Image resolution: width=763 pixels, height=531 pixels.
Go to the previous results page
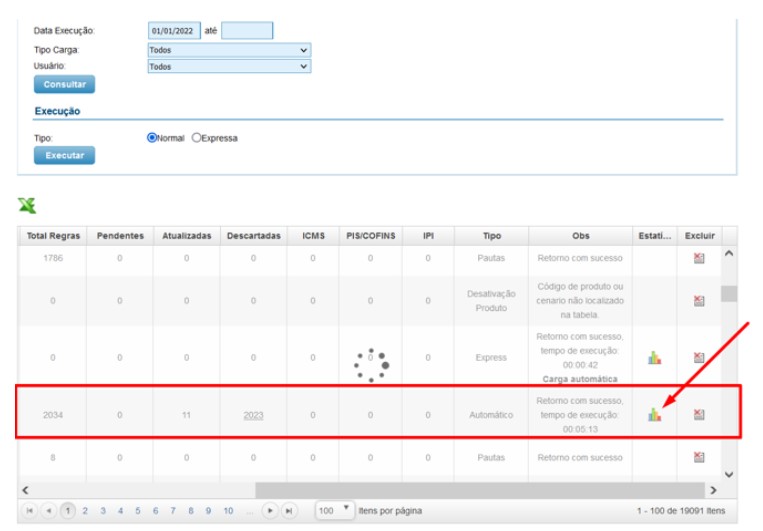49,511
